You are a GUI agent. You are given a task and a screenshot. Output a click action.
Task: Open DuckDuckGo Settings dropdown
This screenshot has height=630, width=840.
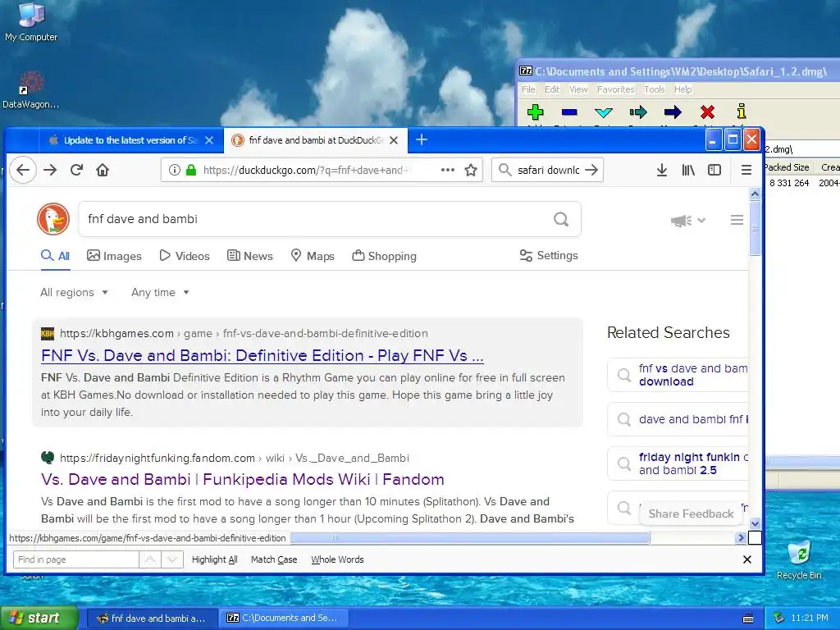549,256
